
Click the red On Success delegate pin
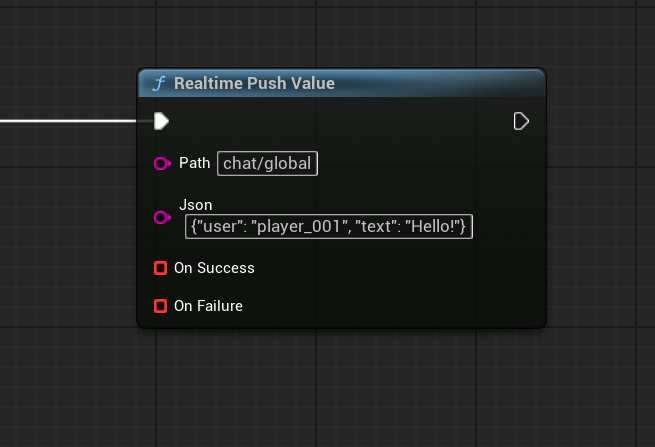(x=160, y=268)
